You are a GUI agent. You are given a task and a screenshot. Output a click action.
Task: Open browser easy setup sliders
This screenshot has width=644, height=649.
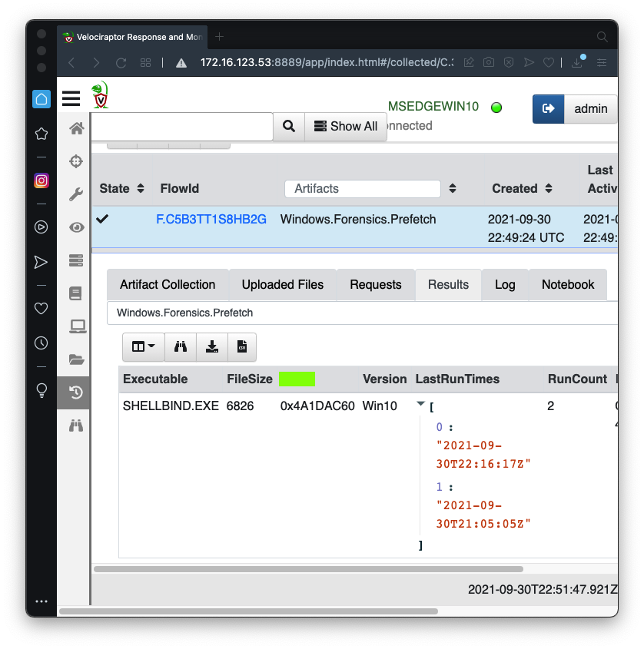[x=601, y=62]
